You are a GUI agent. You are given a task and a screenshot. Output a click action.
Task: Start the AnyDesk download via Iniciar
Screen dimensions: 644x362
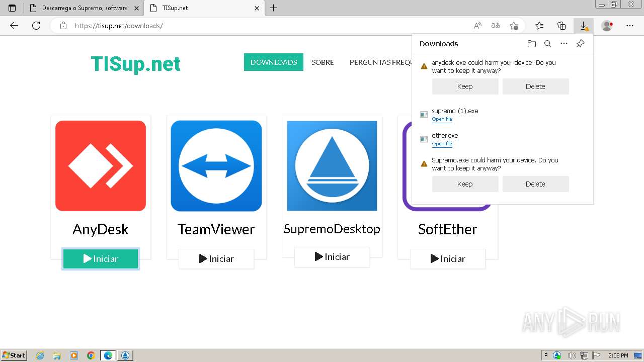point(101,259)
